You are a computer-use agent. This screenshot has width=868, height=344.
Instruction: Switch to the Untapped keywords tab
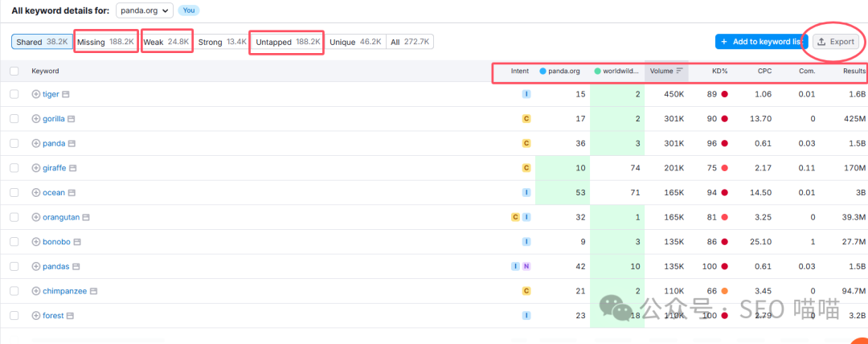[x=287, y=42]
